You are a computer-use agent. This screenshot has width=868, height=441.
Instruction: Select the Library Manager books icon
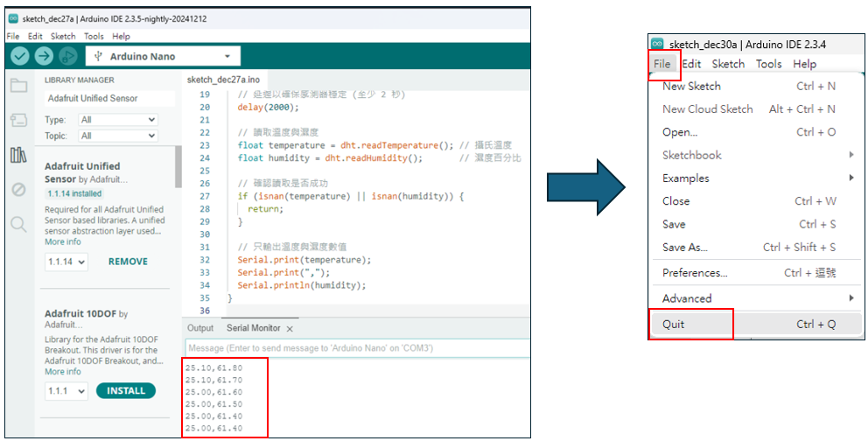(x=19, y=155)
